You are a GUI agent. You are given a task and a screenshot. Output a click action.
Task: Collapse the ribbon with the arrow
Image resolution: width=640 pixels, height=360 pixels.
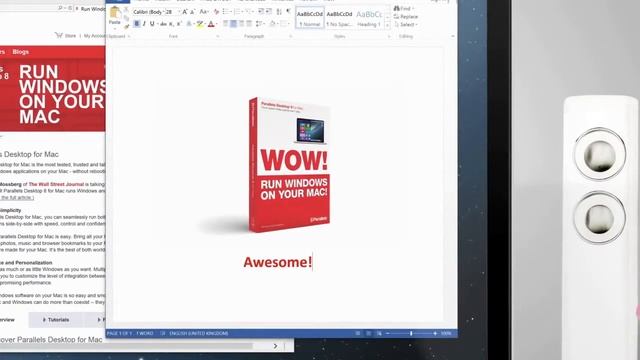pyautogui.click(x=453, y=36)
